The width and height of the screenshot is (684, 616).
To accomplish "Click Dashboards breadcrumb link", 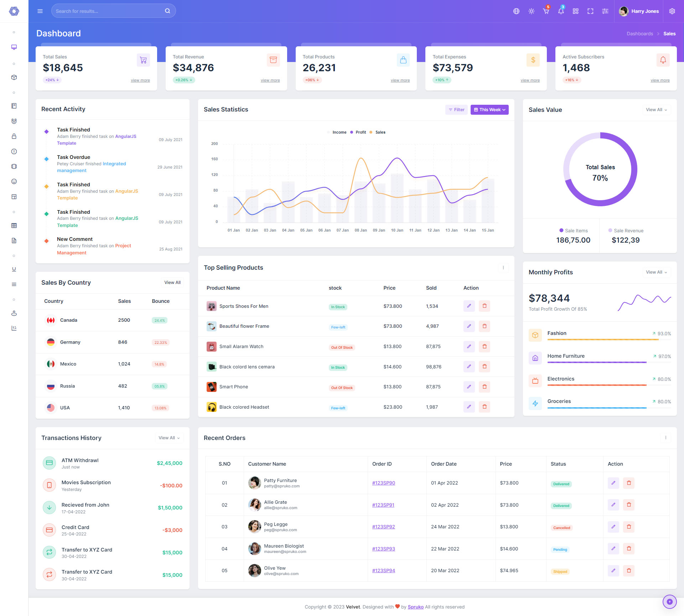I will tap(639, 33).
